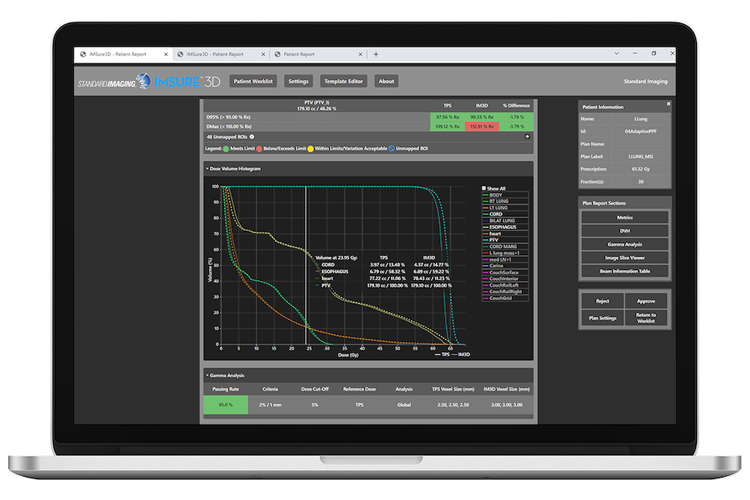Click the red Below/Exceeds Limit legend swatch

point(259,149)
